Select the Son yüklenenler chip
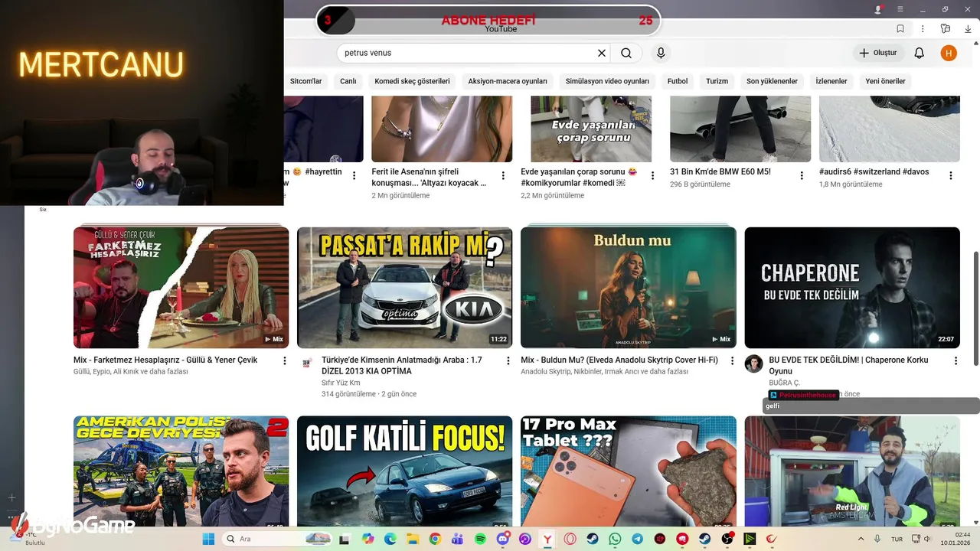Viewport: 980px width, 551px height. click(772, 81)
